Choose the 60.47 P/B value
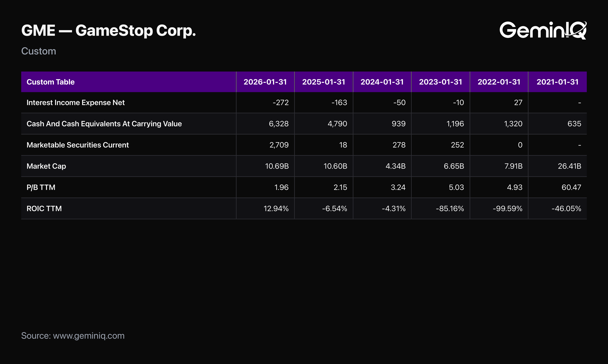 tap(571, 187)
